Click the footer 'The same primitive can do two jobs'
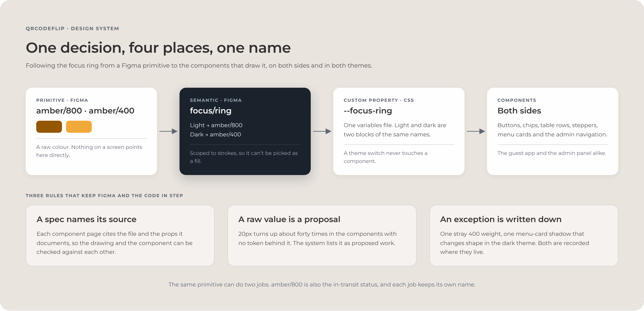The image size is (644, 311). pyautogui.click(x=322, y=284)
